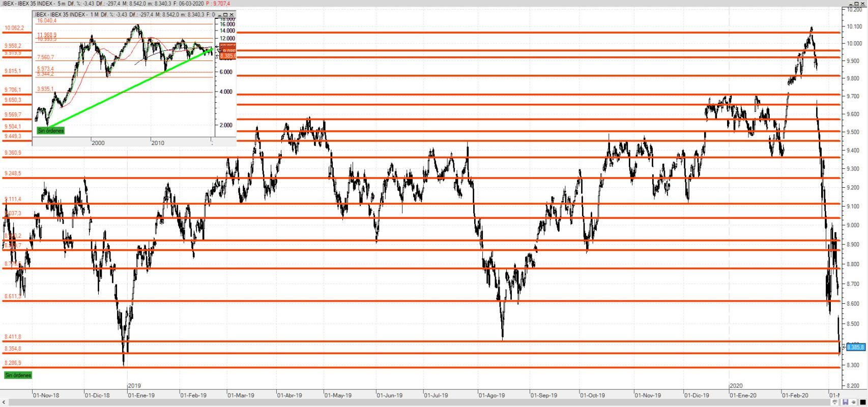
Task: Select the 16.040,4 label in inset chart
Action: (47, 21)
